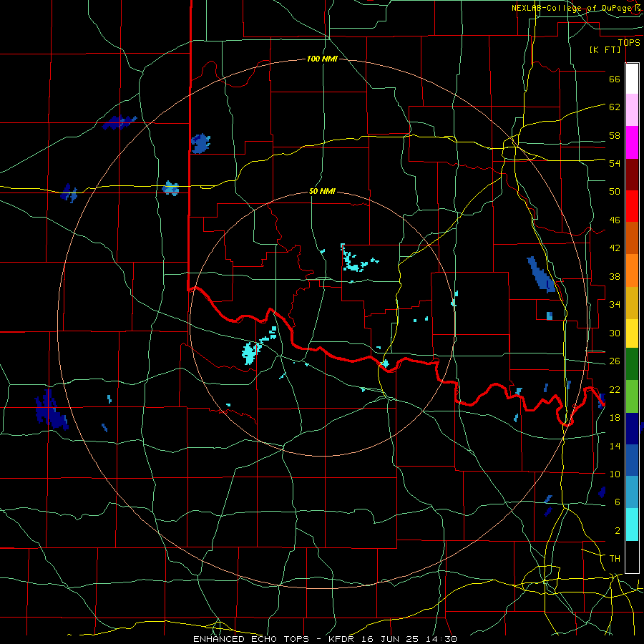Viewport: 644px width, 644px height.
Task: Click the '6' legend value
Action: pos(618,502)
